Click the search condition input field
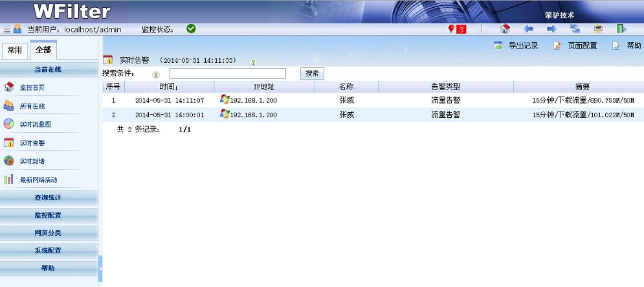Viewport: 644px width, 287px height. pos(227,74)
